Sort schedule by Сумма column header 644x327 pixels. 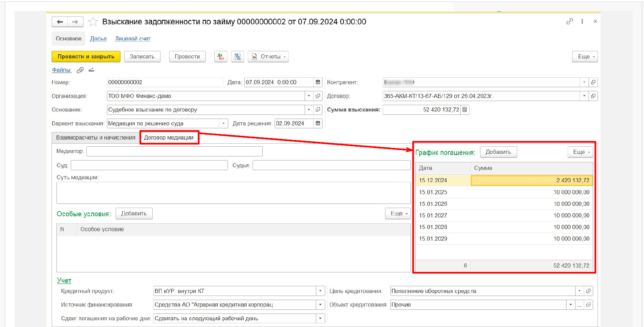pos(532,168)
